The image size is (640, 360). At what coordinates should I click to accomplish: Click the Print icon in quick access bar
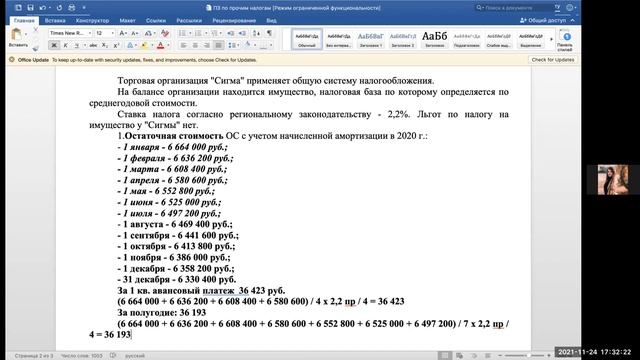coord(72,8)
